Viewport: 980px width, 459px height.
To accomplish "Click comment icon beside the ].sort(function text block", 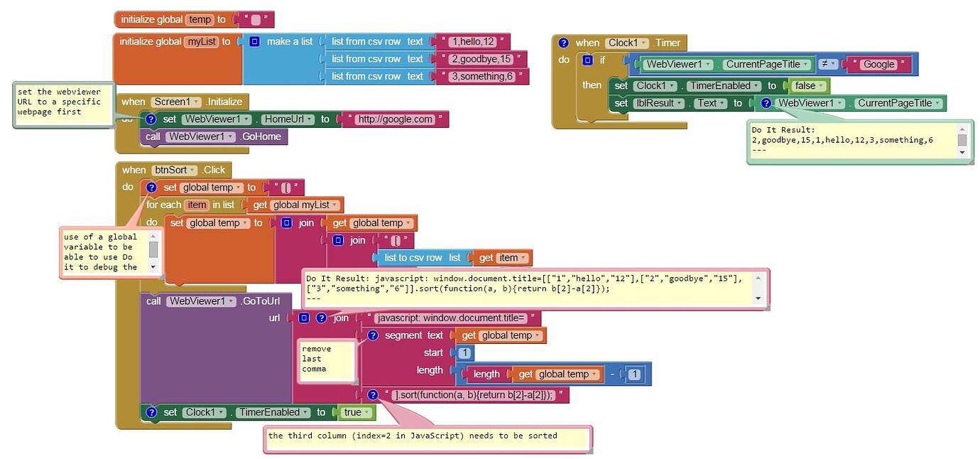I will click(373, 394).
